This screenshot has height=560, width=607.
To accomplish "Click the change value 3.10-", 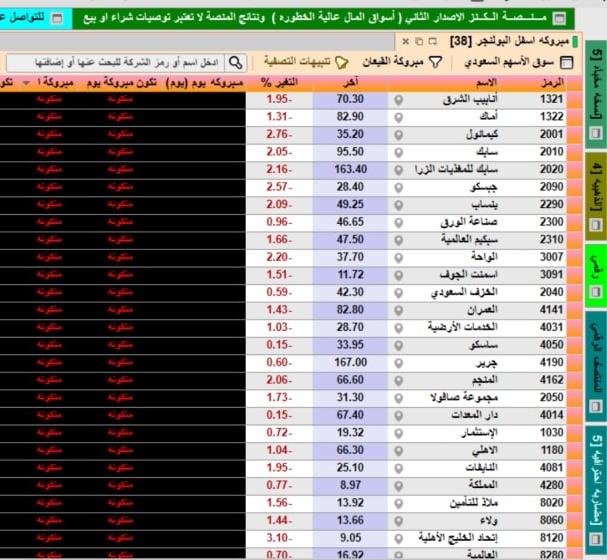I will click(279, 538).
